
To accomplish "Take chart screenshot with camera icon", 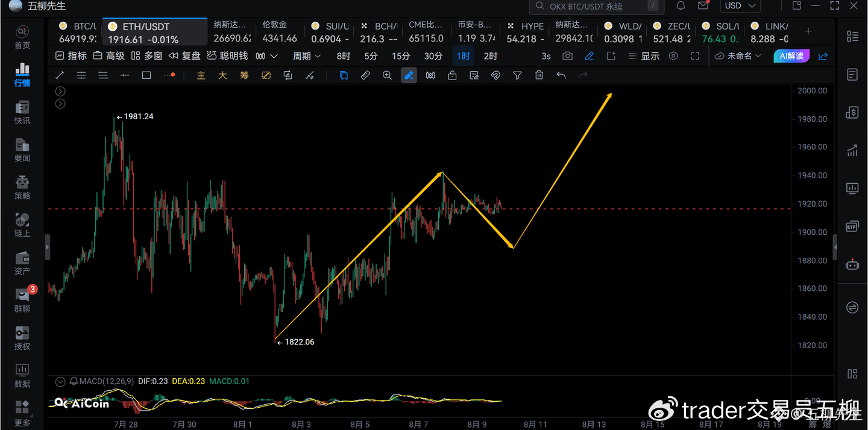I will coord(567,56).
